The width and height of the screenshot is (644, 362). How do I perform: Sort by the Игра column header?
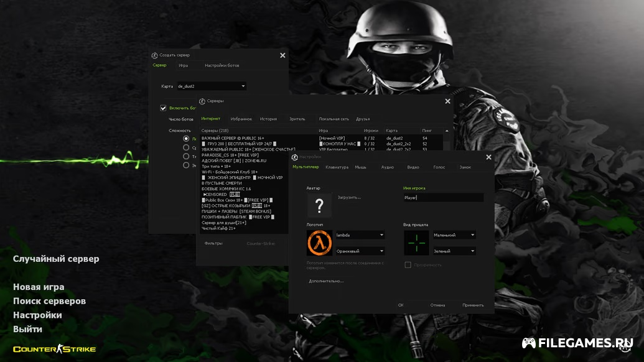323,131
